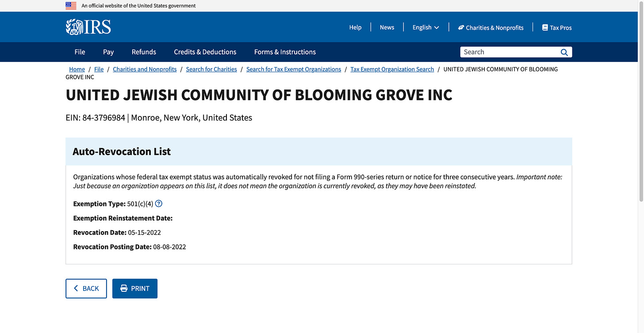Click the Auto-Revocation List heading
644x333 pixels.
122,151
